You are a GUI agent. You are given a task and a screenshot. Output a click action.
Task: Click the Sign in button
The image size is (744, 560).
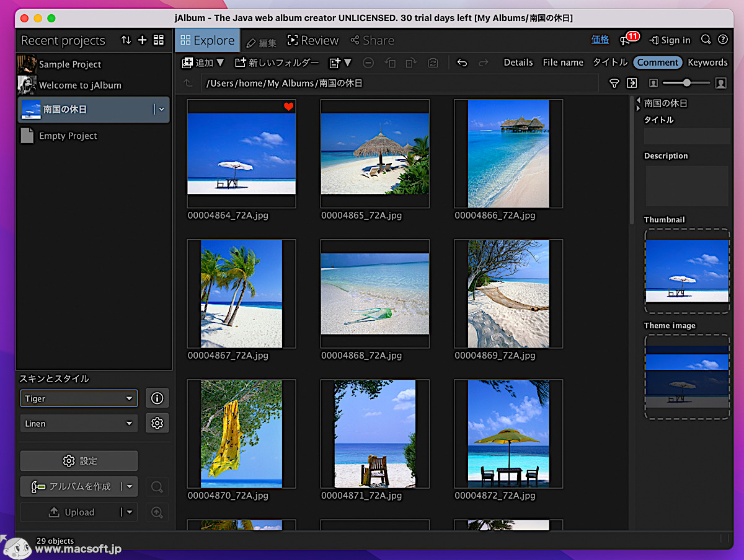click(670, 39)
